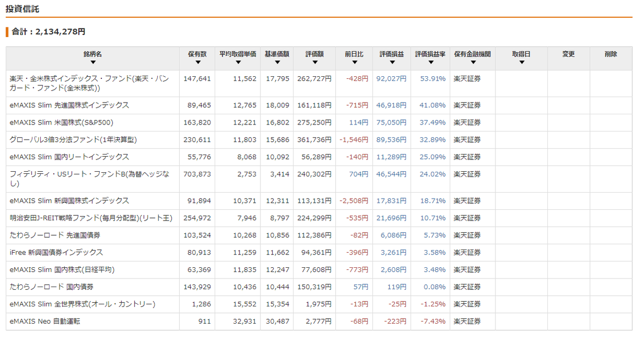
Task: Click 評価損益率 value -7.43%
Action: 433,321
